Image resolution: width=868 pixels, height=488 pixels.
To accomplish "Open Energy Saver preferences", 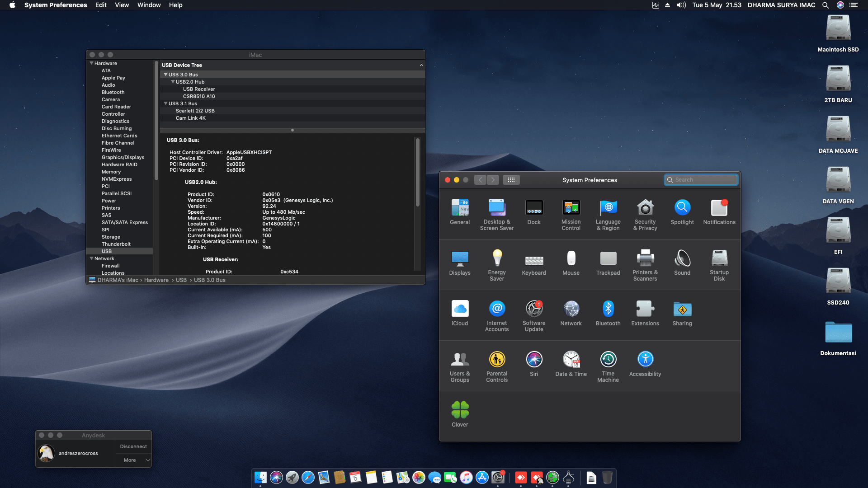I will [x=497, y=265].
